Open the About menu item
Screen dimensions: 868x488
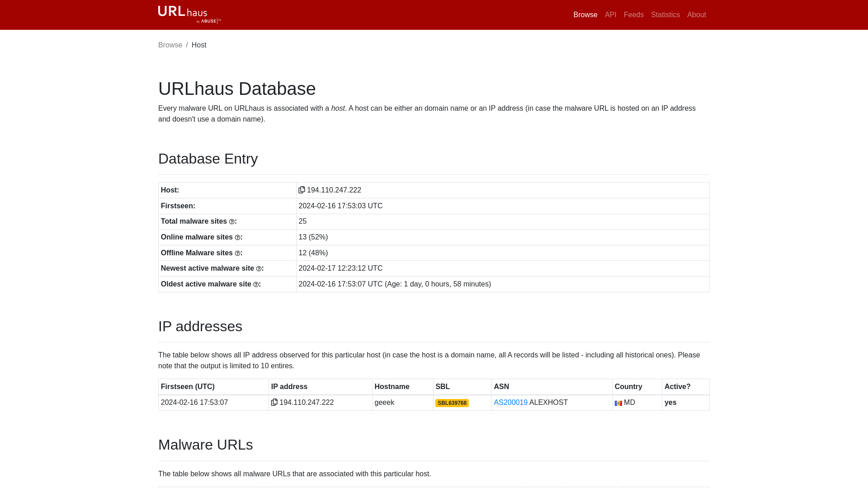(x=696, y=15)
